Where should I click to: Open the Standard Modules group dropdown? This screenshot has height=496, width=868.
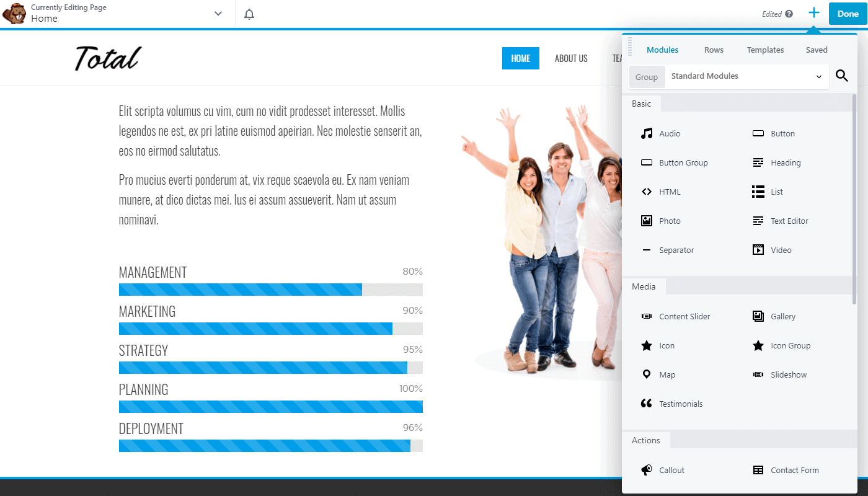point(746,76)
